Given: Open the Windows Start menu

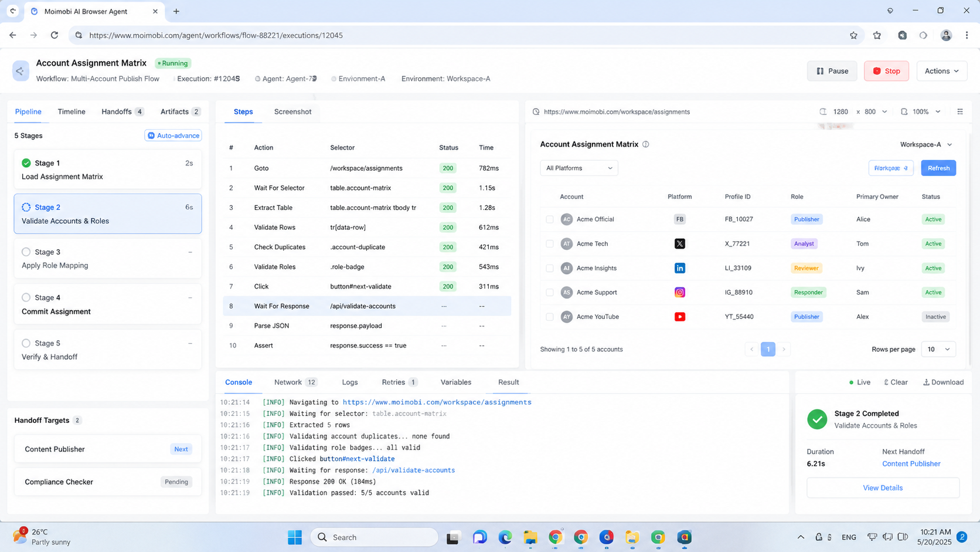Looking at the screenshot, I should [295, 537].
